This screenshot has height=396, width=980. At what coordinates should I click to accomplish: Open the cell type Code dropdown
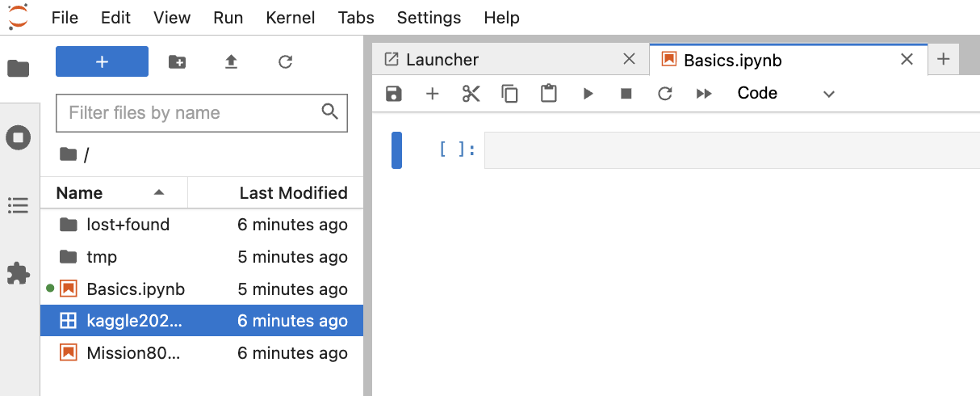[x=785, y=94]
